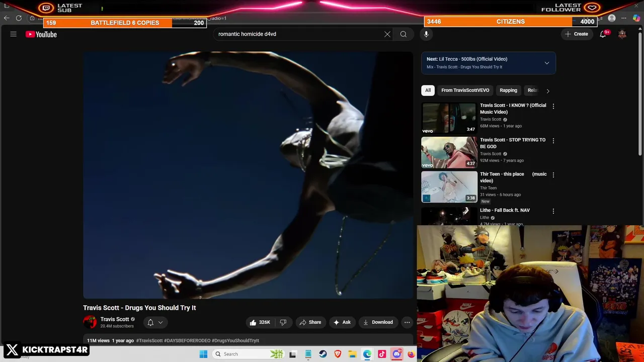Switch to Microsoft Edge in taskbar
644x362 pixels.
367,354
